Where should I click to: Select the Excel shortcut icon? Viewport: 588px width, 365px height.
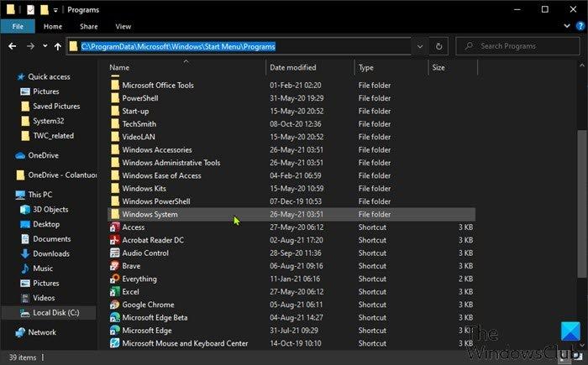coord(115,292)
